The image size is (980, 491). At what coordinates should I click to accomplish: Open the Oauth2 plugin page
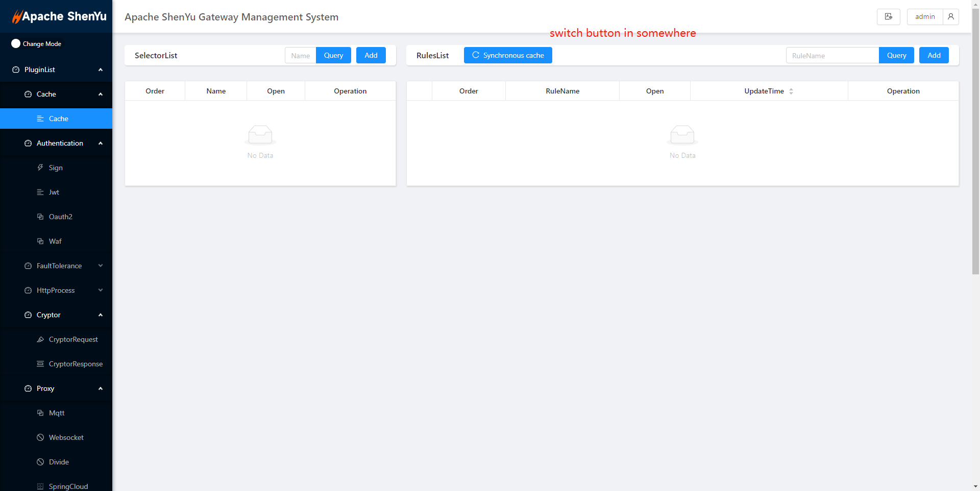pos(56,217)
